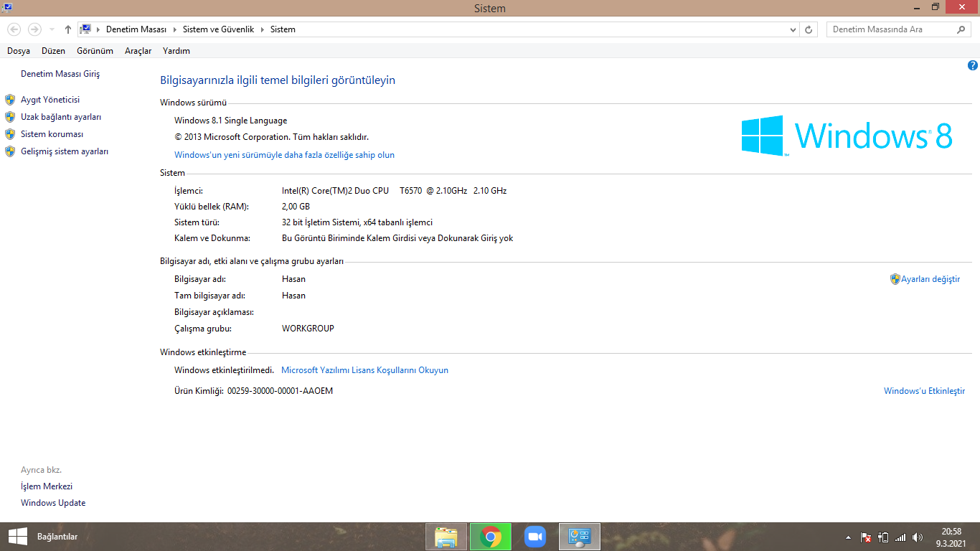Open the Windows Start button
This screenshot has height=551, width=980.
(x=17, y=537)
